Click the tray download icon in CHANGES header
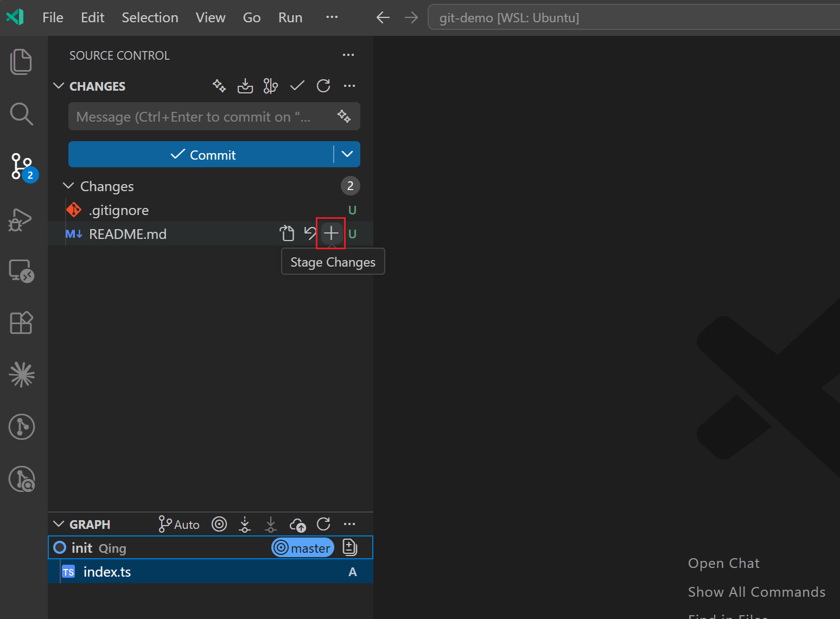 coord(245,86)
